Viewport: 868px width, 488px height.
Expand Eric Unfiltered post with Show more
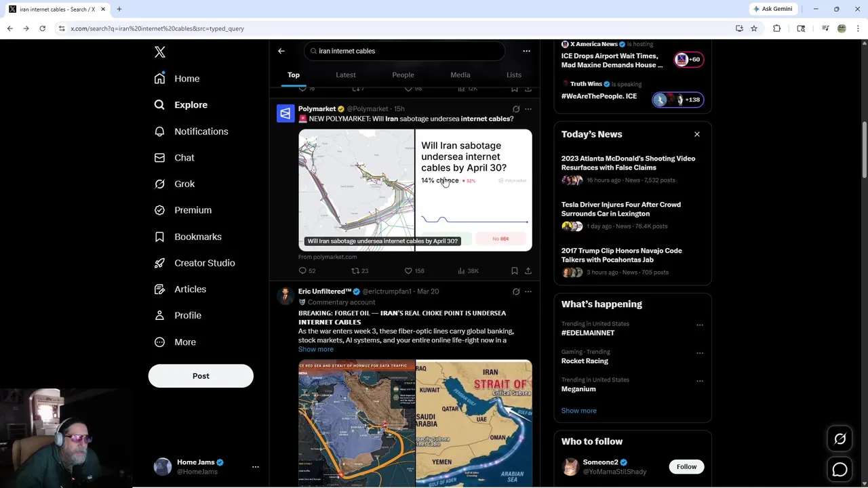point(316,350)
